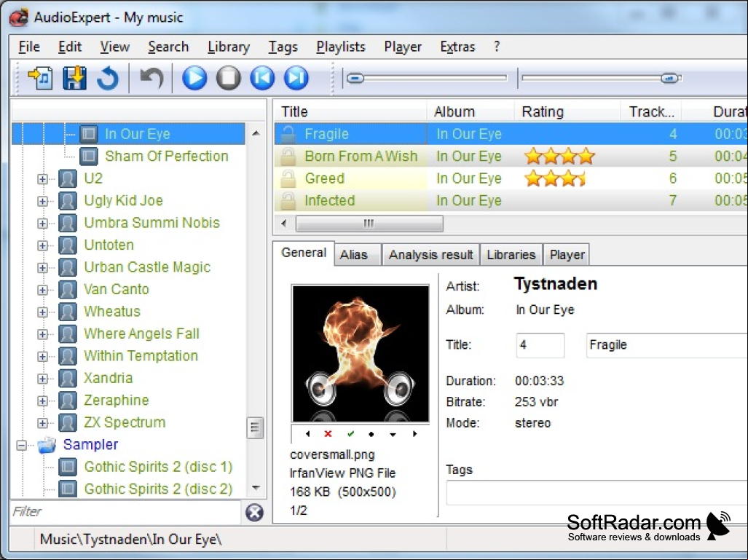Select Gothic Spirits 2 (disc 1) album

pos(158,467)
